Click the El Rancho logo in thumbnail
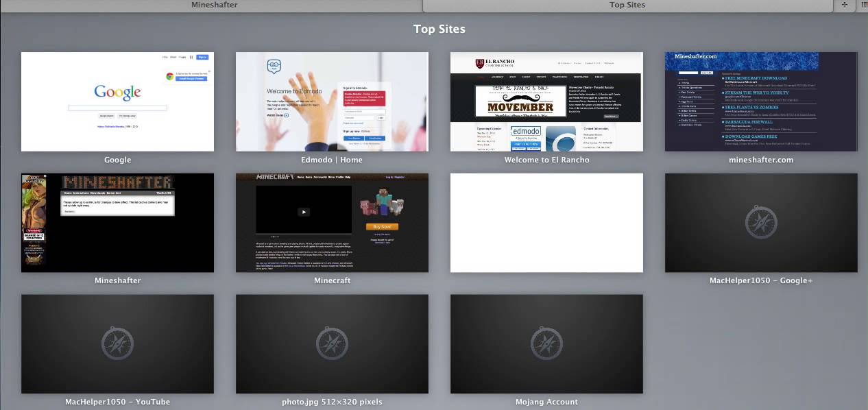 (x=494, y=63)
